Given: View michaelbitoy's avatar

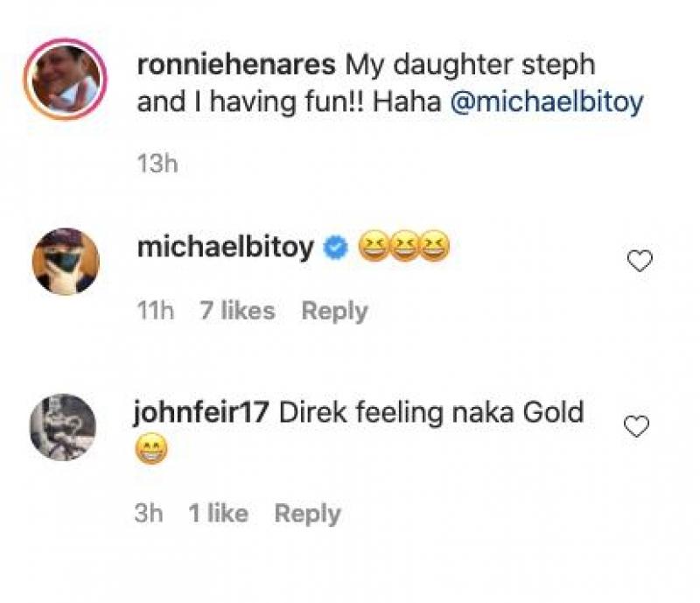Looking at the screenshot, I should pos(66,261).
